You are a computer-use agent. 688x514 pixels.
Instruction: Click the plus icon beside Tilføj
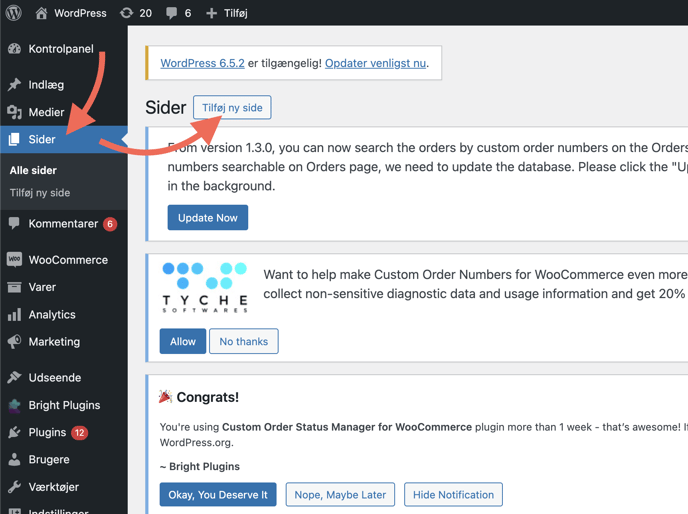click(x=211, y=13)
